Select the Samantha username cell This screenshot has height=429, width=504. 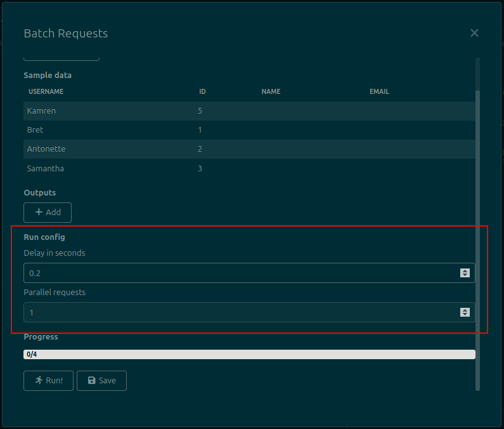pyautogui.click(x=45, y=168)
